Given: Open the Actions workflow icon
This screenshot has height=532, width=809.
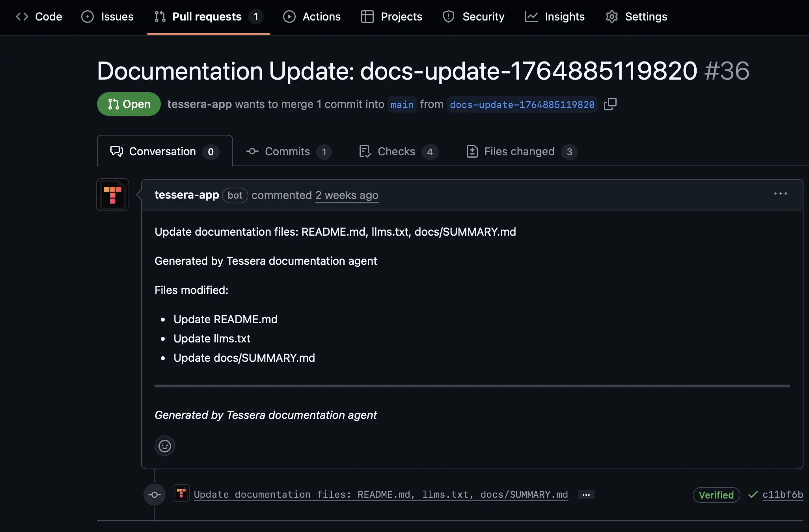Looking at the screenshot, I should [289, 17].
